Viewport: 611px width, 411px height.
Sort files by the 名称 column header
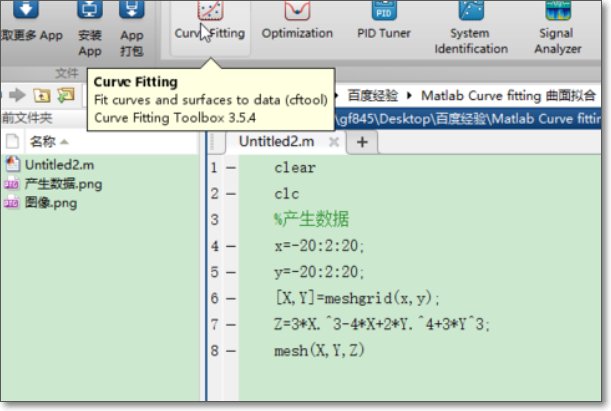pos(43,141)
